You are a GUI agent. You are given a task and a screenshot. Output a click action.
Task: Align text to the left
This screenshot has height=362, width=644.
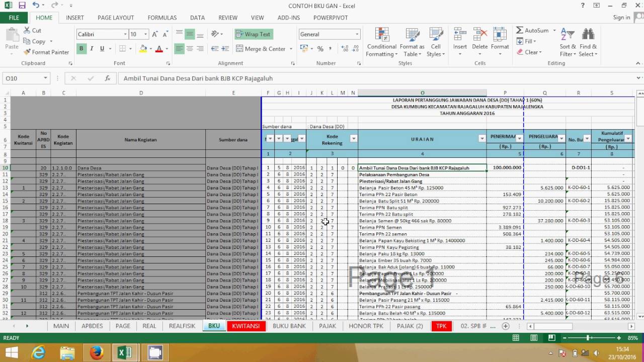pos(180,49)
